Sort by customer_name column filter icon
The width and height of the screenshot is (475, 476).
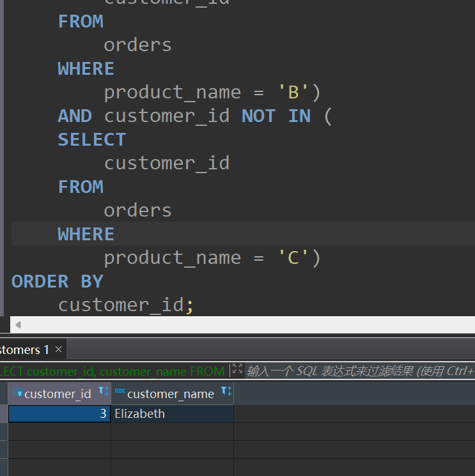click(x=226, y=391)
